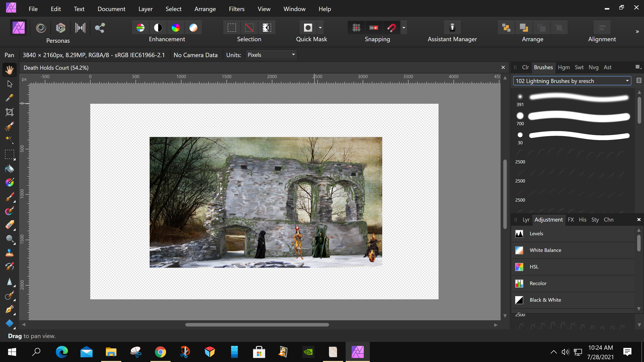Apply Auto Contrast enhancement
This screenshot has width=644, height=362.
[x=158, y=27]
